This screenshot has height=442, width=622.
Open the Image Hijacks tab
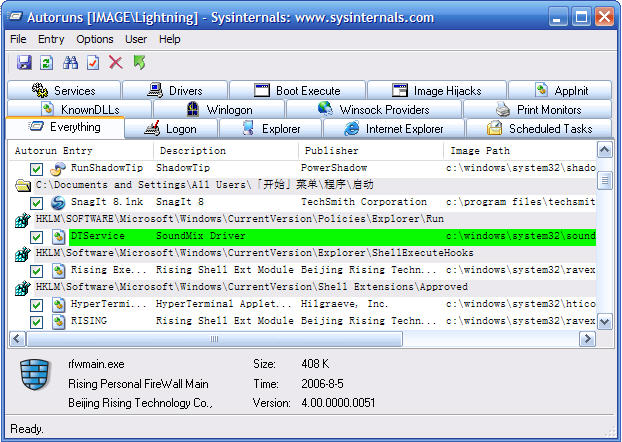(x=437, y=90)
